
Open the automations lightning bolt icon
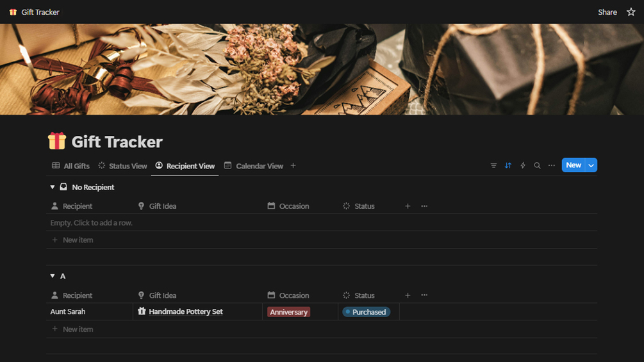[523, 165]
